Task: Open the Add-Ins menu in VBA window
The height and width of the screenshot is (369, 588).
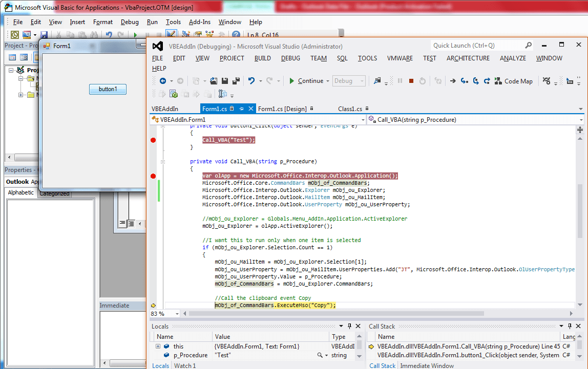Action: pyautogui.click(x=200, y=22)
